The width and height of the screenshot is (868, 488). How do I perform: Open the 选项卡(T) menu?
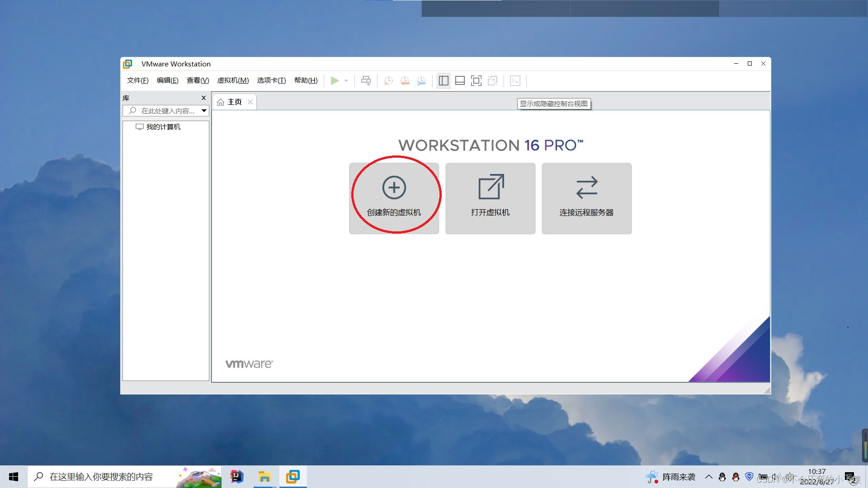[x=271, y=80]
